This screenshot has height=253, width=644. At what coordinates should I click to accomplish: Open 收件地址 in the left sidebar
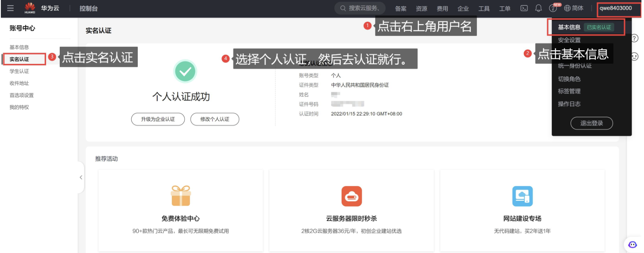(19, 83)
